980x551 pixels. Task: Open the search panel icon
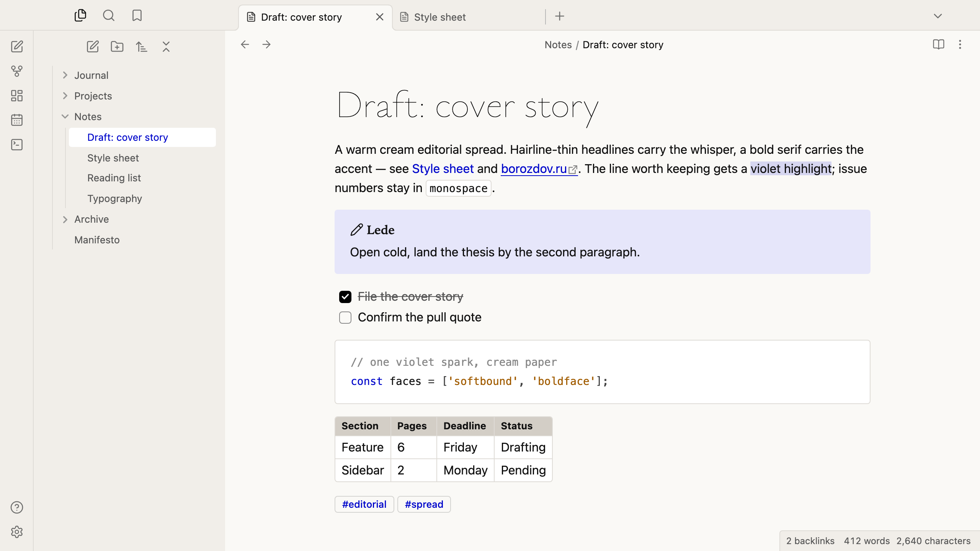tap(109, 16)
